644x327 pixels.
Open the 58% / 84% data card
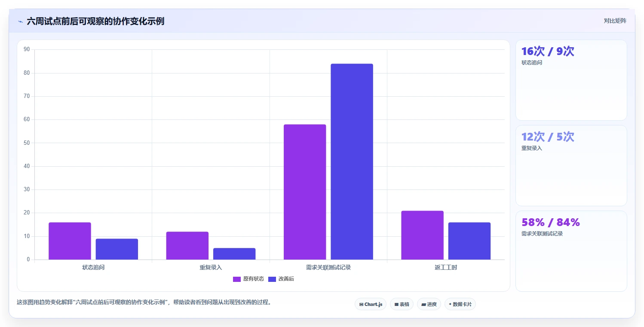click(x=571, y=251)
